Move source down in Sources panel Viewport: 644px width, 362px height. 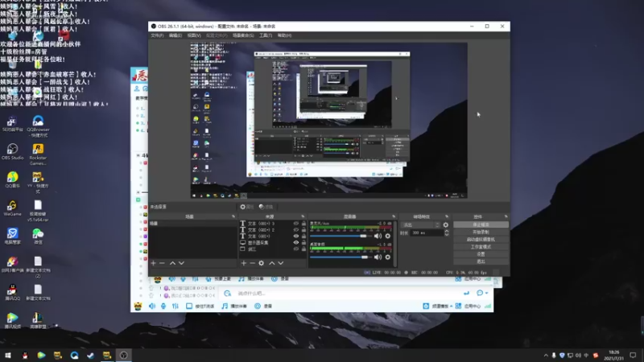(280, 263)
